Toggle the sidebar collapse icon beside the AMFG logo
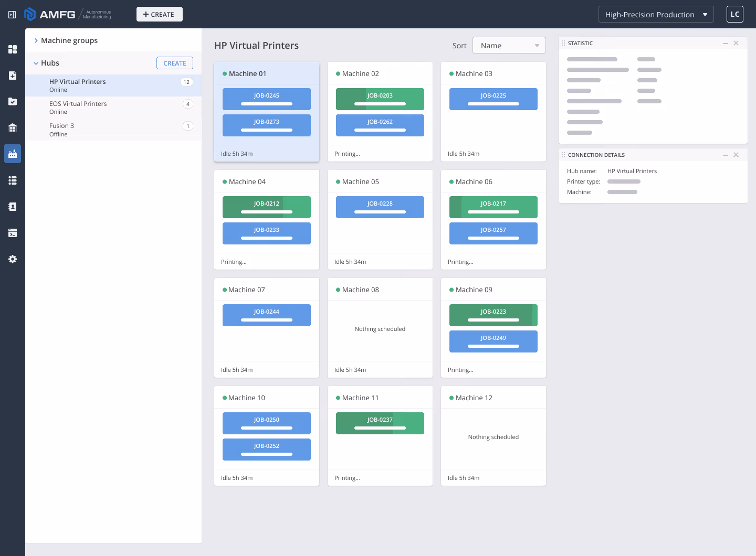 tap(12, 15)
